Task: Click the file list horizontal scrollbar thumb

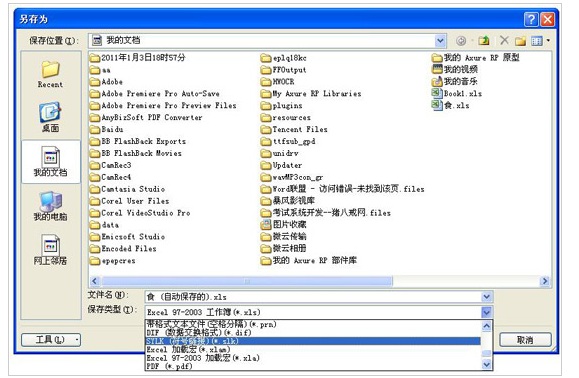Action: coord(247,281)
